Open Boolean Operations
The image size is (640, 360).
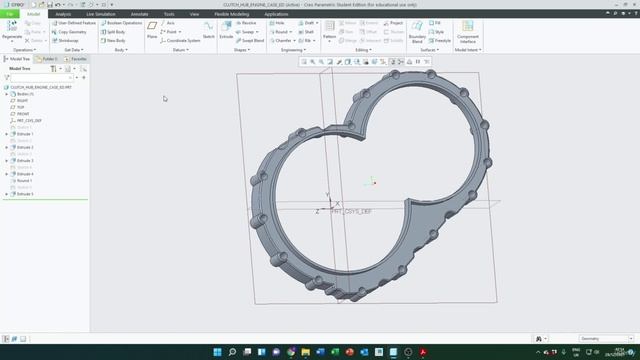point(121,23)
